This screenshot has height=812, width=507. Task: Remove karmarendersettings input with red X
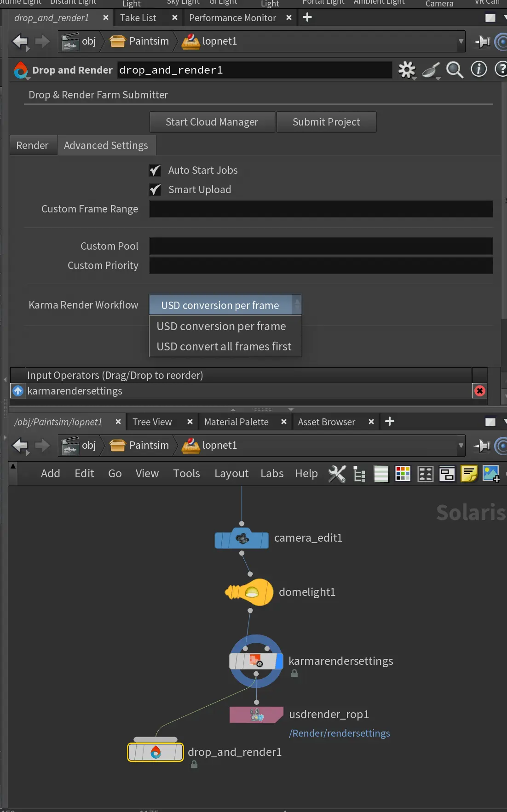479,391
